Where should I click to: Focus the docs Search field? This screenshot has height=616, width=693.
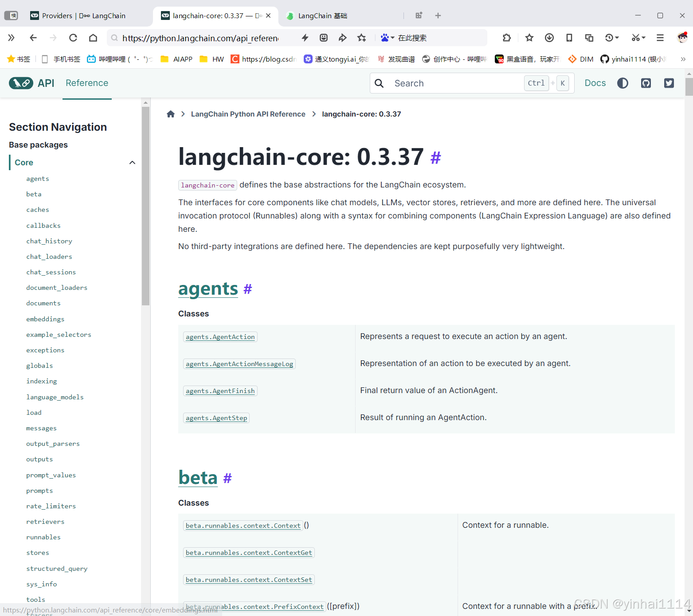tap(472, 83)
